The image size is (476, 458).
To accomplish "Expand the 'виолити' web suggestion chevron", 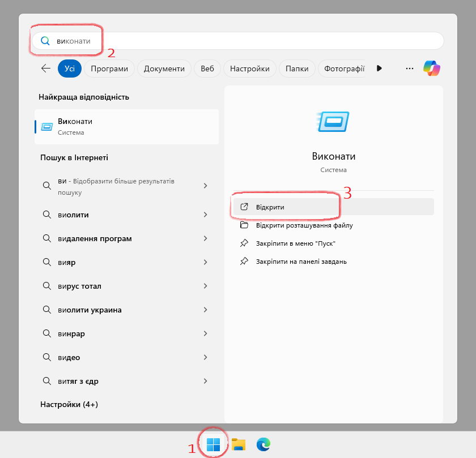I will pyautogui.click(x=205, y=215).
